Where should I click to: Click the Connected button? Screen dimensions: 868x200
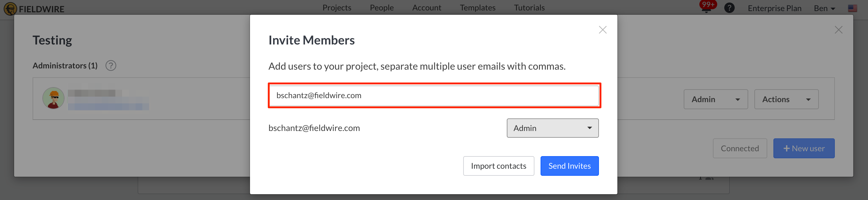740,148
